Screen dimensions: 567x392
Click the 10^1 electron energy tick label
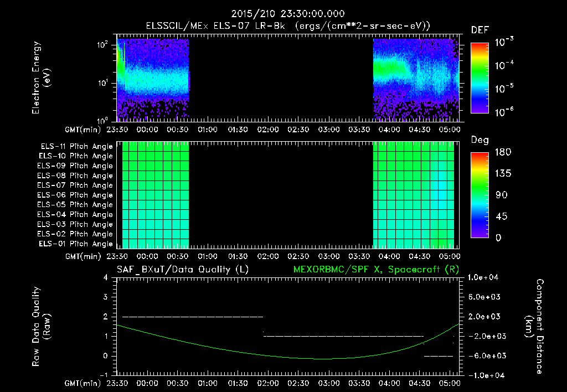102,83
